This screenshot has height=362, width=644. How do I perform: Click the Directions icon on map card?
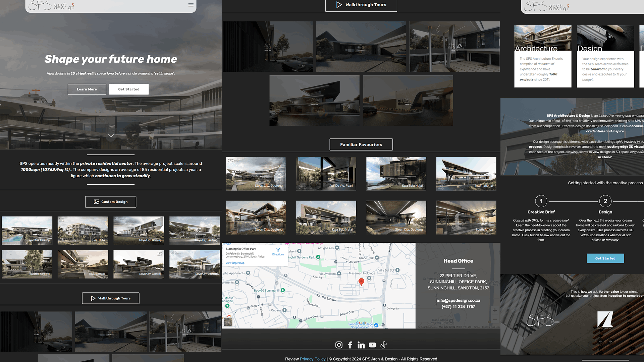click(x=278, y=250)
